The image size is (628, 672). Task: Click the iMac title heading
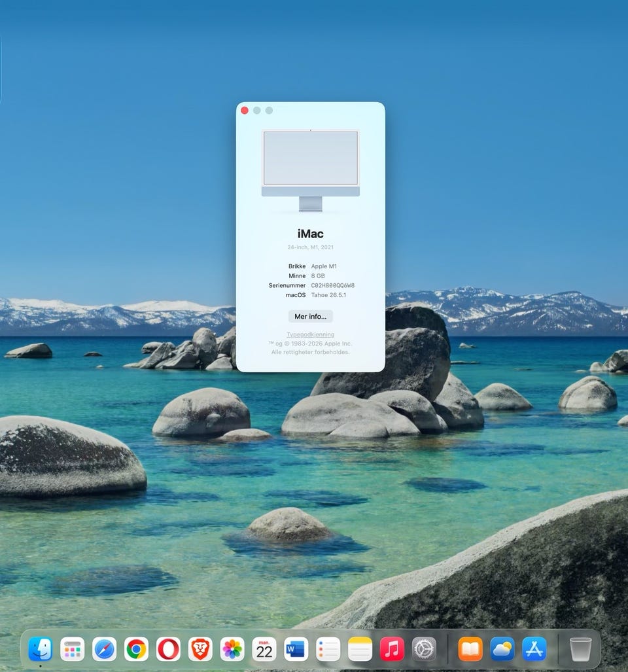311,234
